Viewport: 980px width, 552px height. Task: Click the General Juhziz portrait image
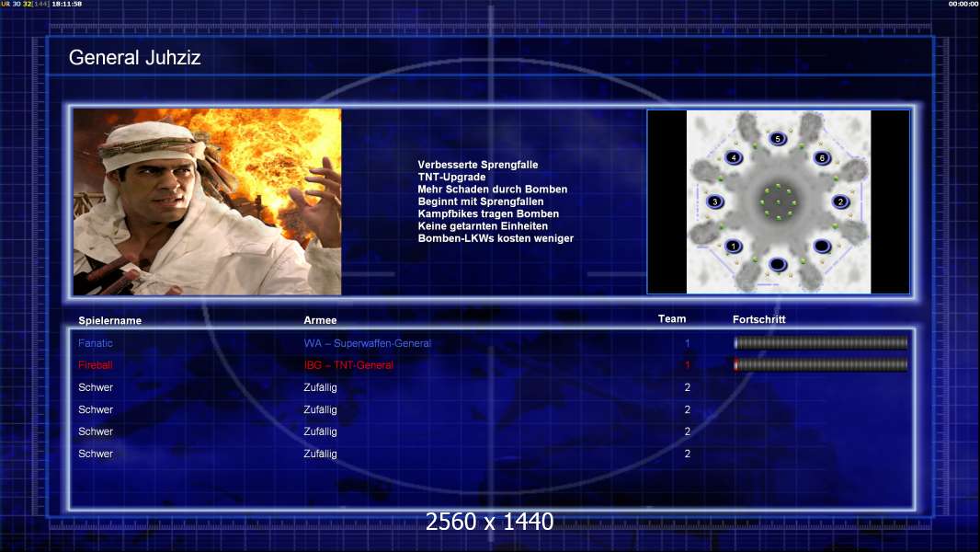click(207, 201)
